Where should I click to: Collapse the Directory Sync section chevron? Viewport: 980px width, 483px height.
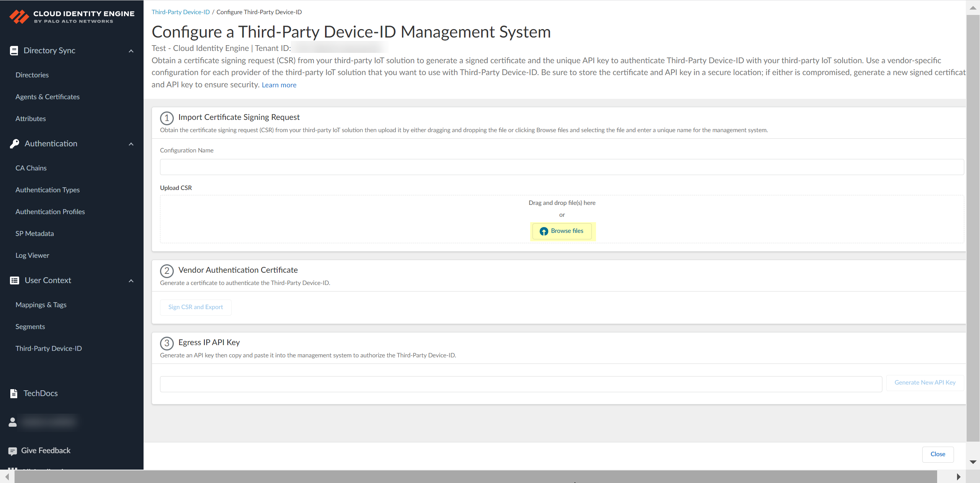click(131, 51)
